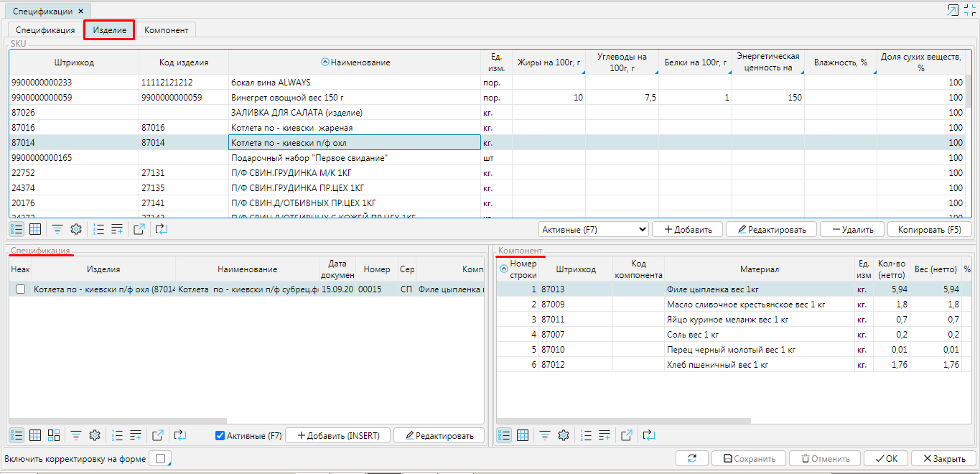The height and width of the screenshot is (474, 980).
Task: Enable Включить корректировку на форме checkbox
Action: pos(161,458)
